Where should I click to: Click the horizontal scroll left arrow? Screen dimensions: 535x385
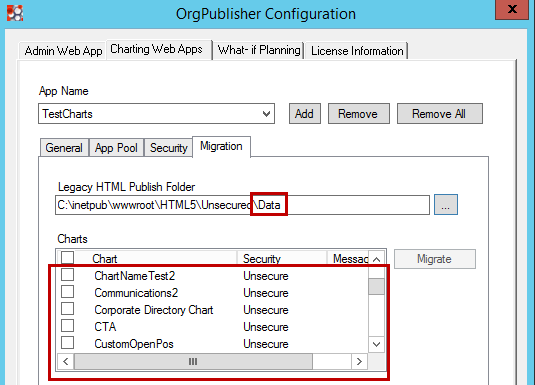point(66,361)
